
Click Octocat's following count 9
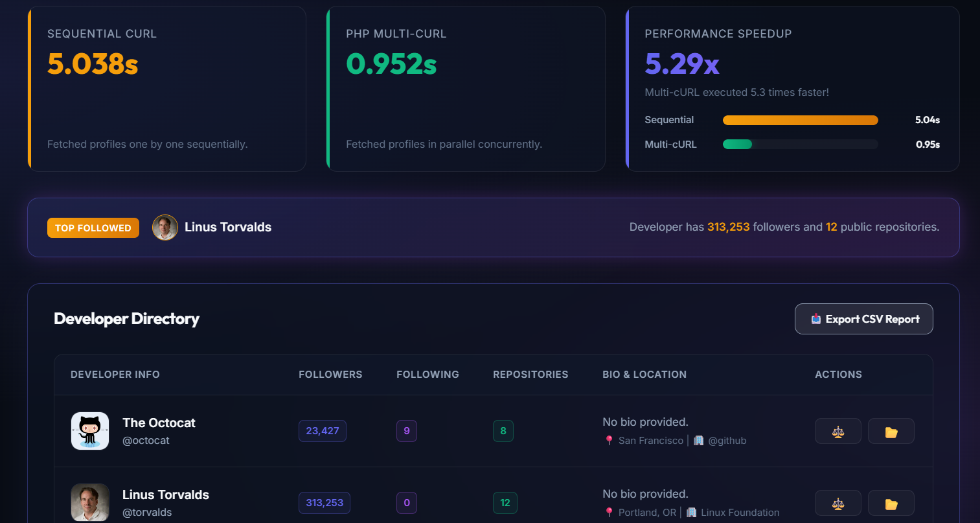407,431
